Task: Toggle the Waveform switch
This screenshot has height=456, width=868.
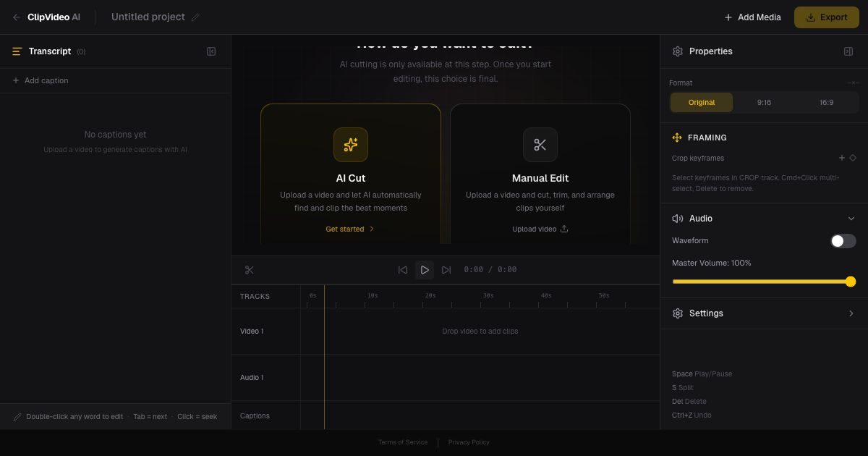Action: click(x=843, y=241)
